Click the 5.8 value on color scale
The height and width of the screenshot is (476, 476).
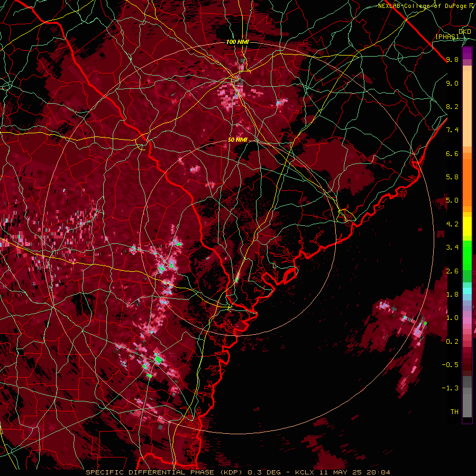[452, 177]
